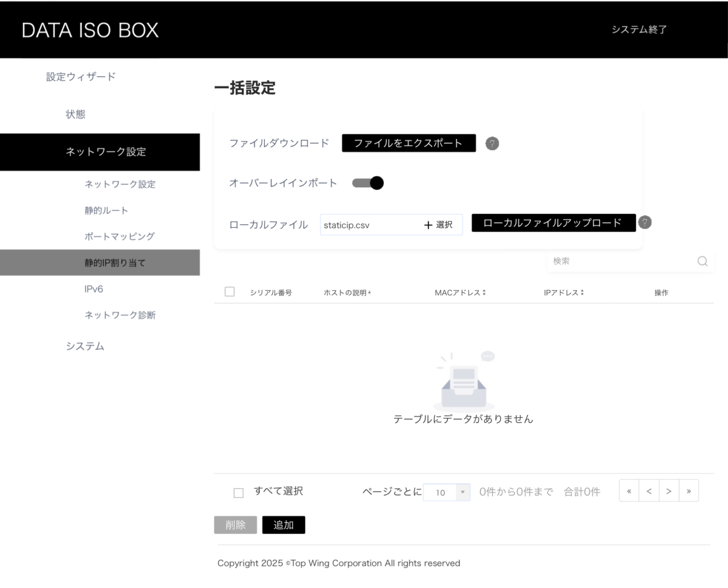Viewport: 728px width, 588px height.
Task: Click help icon next to ファイルをエクスポート
Action: [492, 143]
